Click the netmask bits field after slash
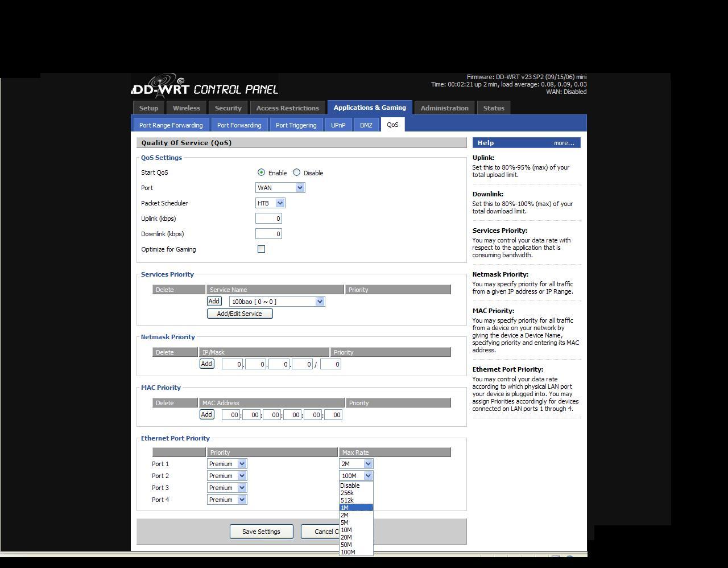Screen dimensions: 728x568 (330, 364)
